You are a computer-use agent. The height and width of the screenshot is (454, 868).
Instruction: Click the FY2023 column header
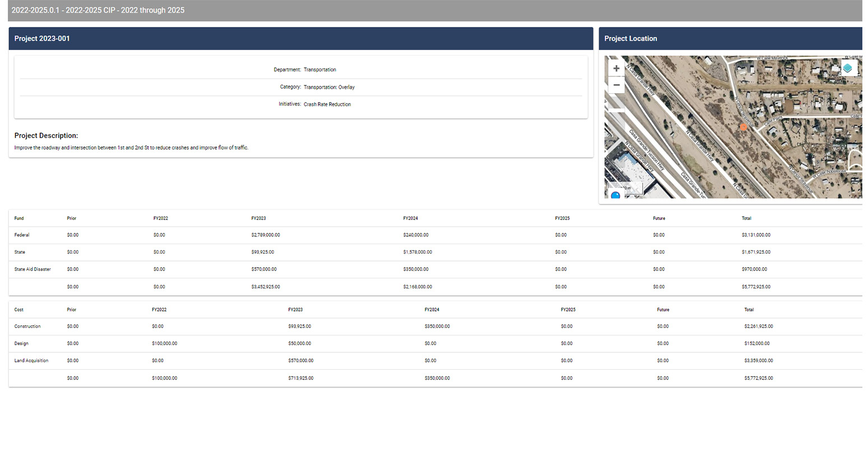[257, 218]
